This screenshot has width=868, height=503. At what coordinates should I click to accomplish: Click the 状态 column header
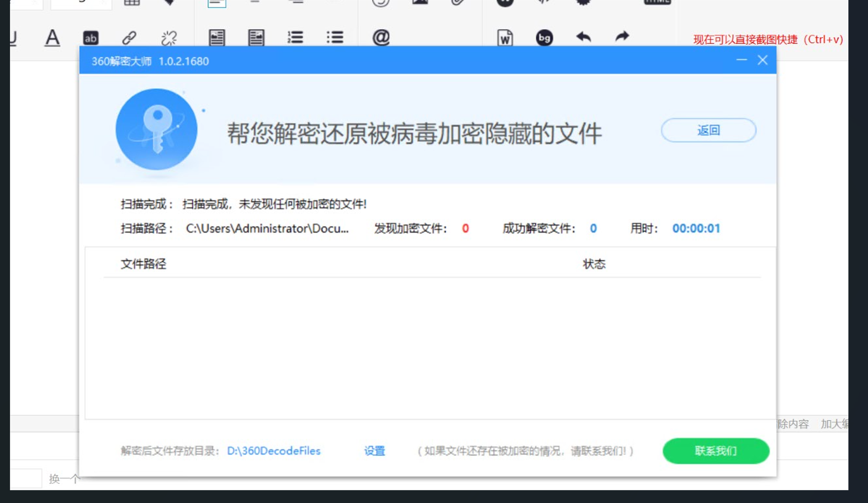(x=594, y=264)
